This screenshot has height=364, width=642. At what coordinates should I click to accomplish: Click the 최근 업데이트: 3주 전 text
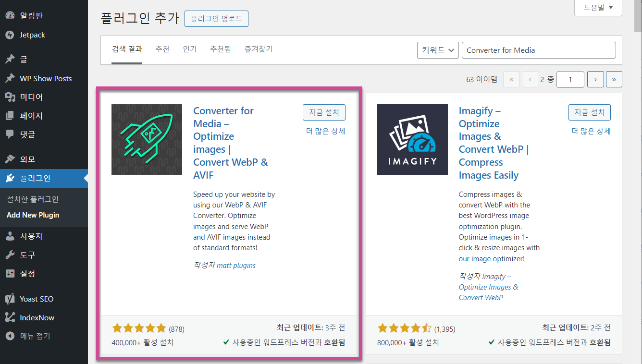(x=311, y=328)
